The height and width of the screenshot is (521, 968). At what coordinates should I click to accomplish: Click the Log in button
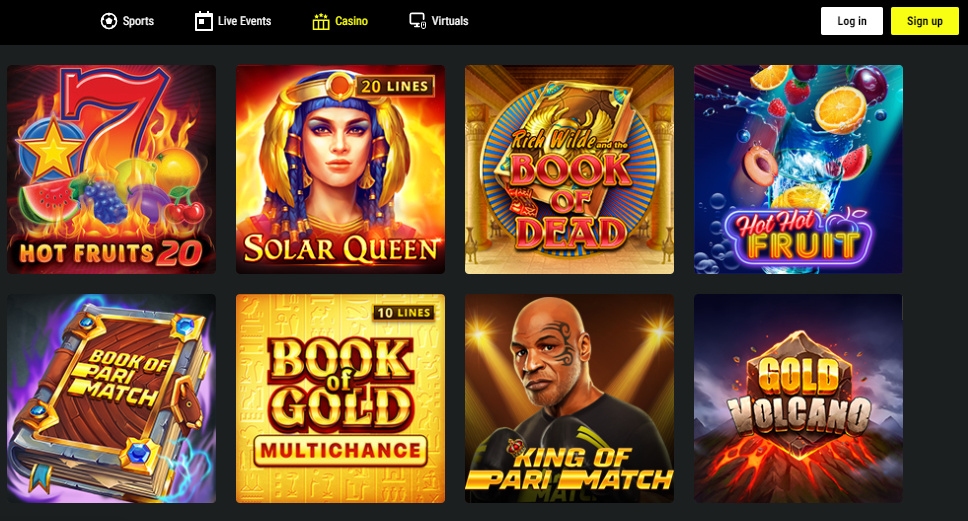click(852, 21)
